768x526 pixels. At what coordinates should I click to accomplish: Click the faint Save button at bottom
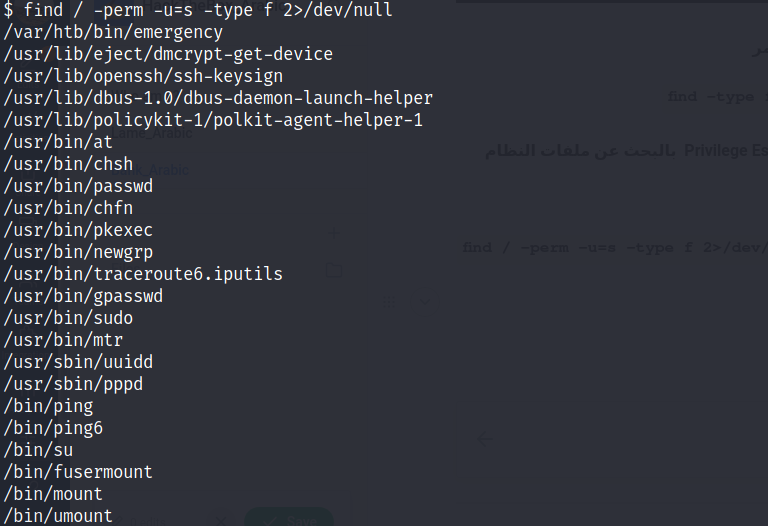(289, 518)
